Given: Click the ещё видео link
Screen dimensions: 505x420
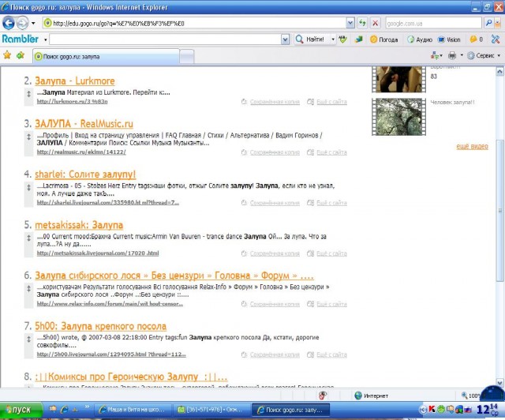Looking at the screenshot, I should (x=472, y=147).
